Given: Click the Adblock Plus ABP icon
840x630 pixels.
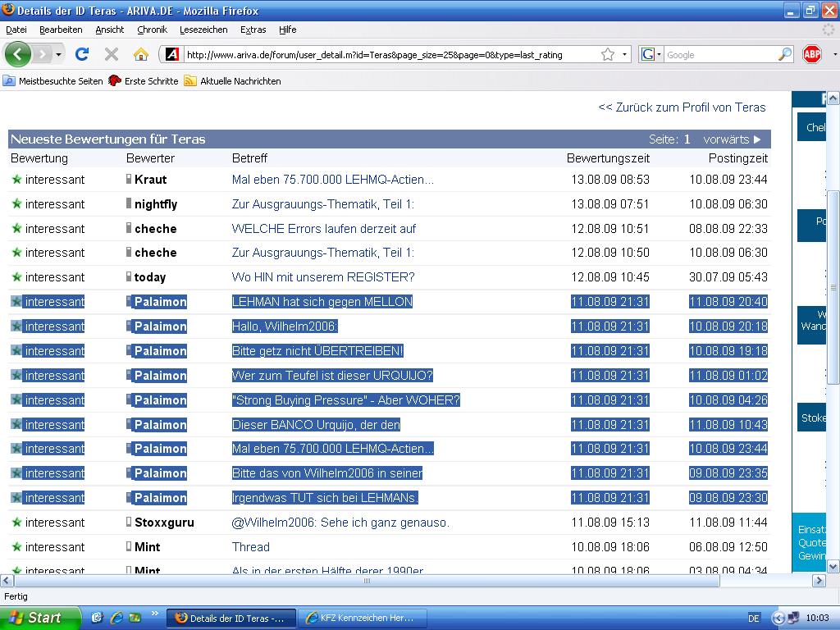Looking at the screenshot, I should click(812, 54).
